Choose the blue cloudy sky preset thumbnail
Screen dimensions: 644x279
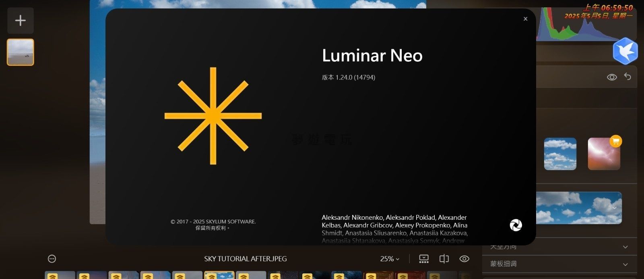(x=560, y=154)
